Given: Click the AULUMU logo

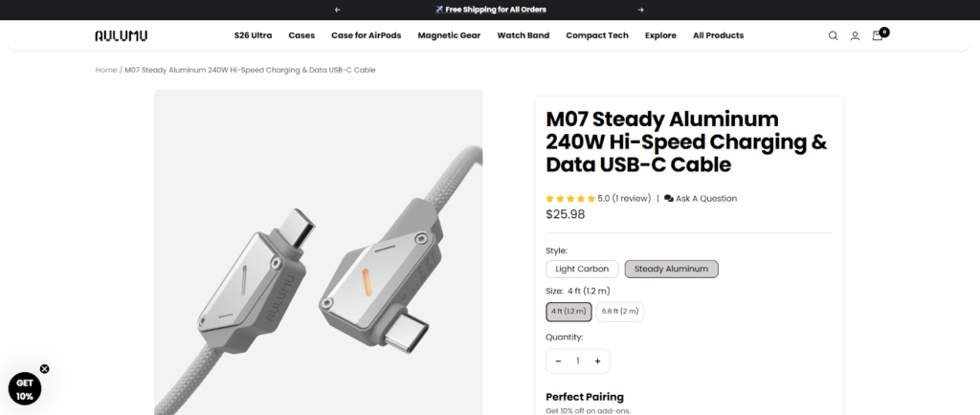Looking at the screenshot, I should [x=121, y=35].
